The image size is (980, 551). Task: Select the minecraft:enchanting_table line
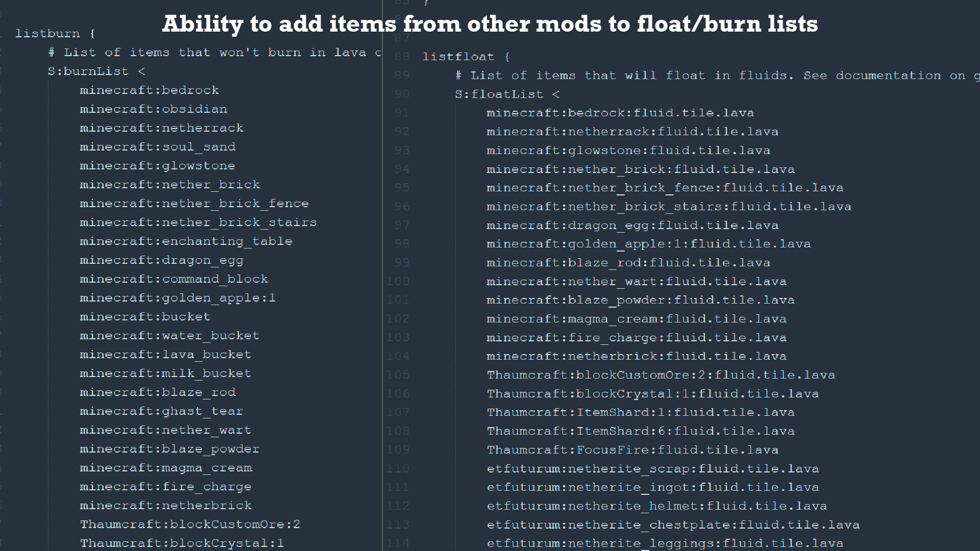coord(186,241)
